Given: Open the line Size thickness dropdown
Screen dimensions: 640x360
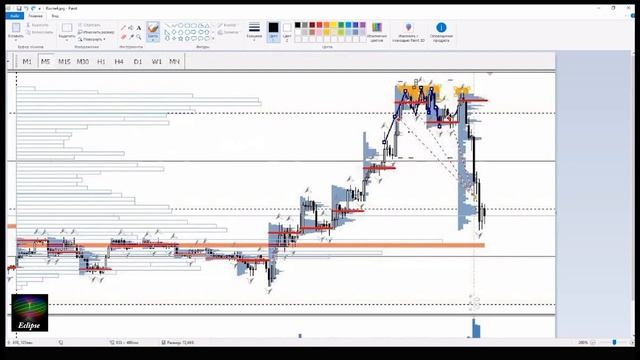Looking at the screenshot, I should pos(254,32).
